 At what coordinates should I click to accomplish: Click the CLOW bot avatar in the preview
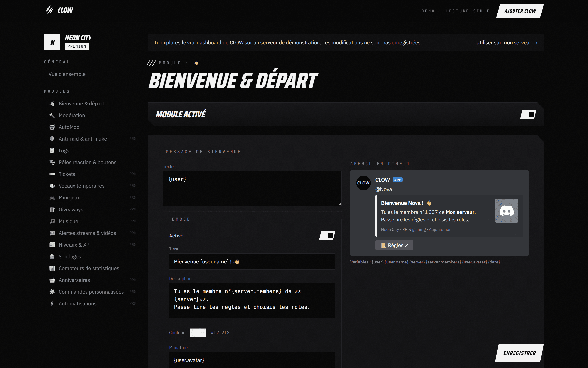coord(363,183)
